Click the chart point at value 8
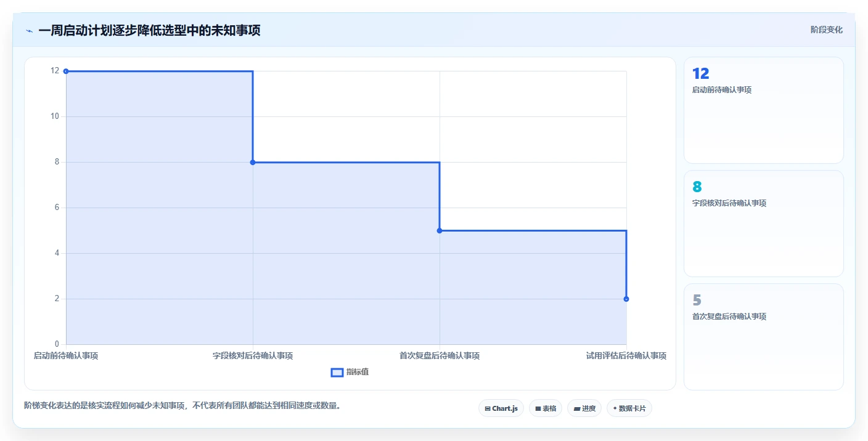 [x=253, y=162]
